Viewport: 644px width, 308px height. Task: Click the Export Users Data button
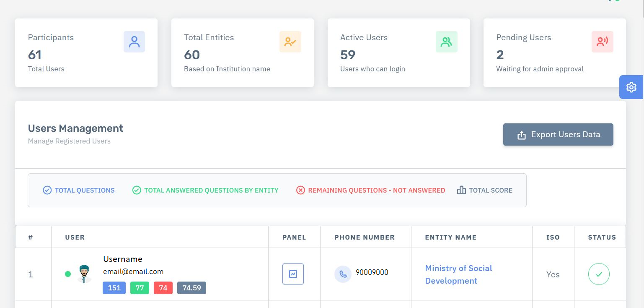click(558, 135)
